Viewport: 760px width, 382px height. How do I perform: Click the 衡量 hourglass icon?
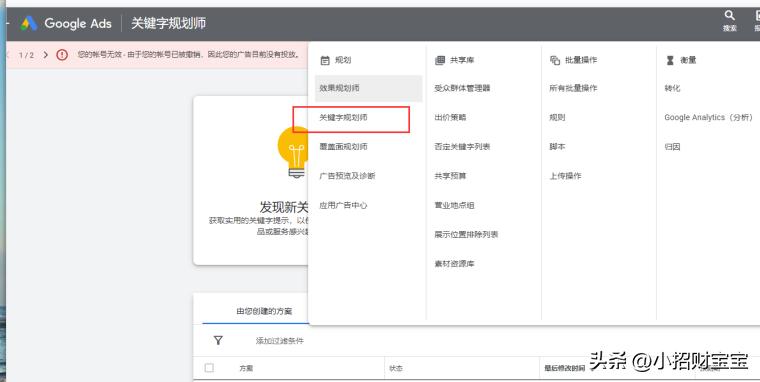(x=670, y=60)
